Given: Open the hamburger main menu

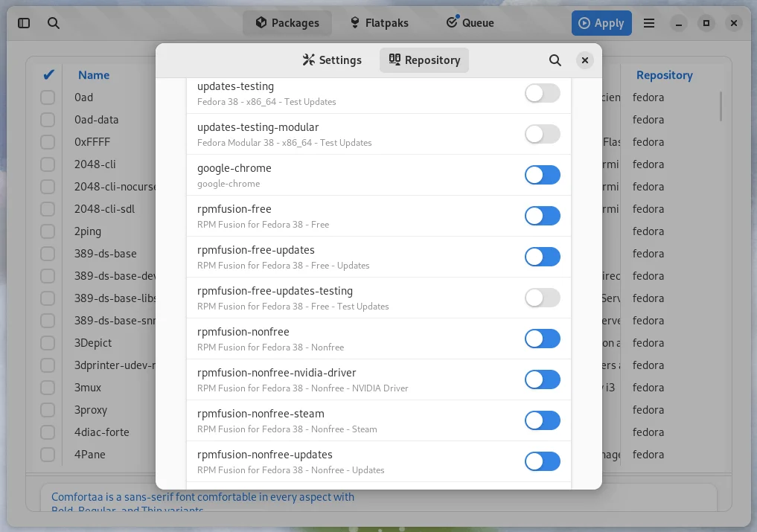Looking at the screenshot, I should [x=649, y=22].
